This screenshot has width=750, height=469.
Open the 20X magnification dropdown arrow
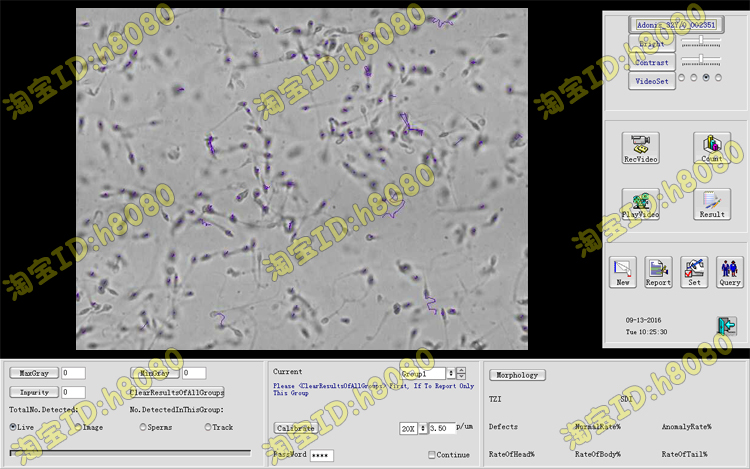click(422, 428)
